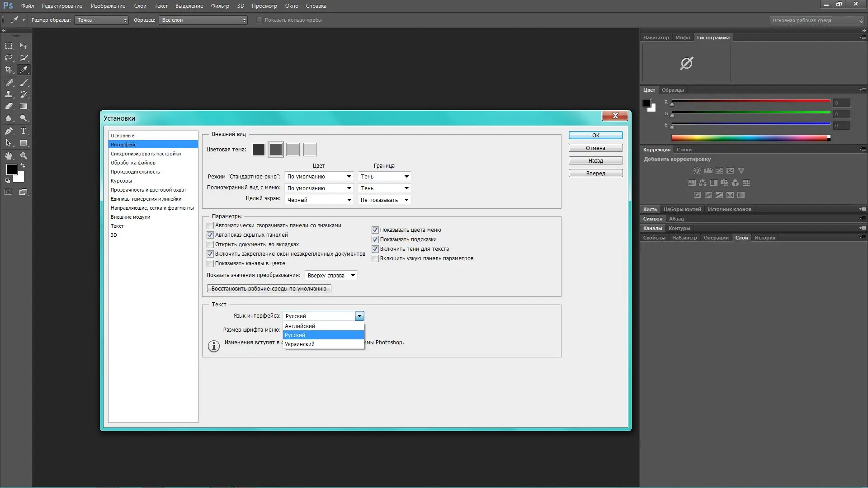868x488 pixels.
Task: Toggle 'Включить узкую панель параметров' checkbox
Action: pos(375,258)
